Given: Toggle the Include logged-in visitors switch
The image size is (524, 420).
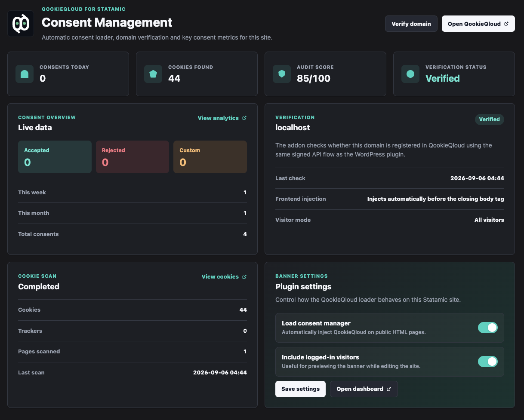Looking at the screenshot, I should tap(488, 362).
